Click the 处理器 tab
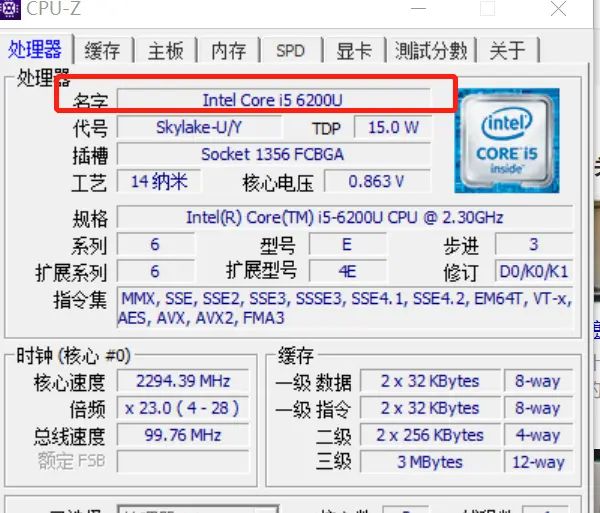The width and height of the screenshot is (600, 513). [x=35, y=49]
